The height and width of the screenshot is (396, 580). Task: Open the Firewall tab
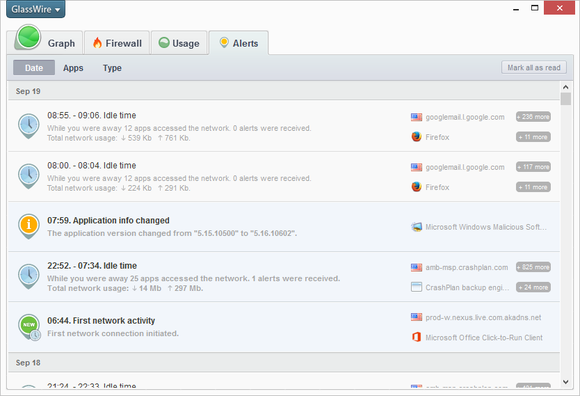click(117, 43)
